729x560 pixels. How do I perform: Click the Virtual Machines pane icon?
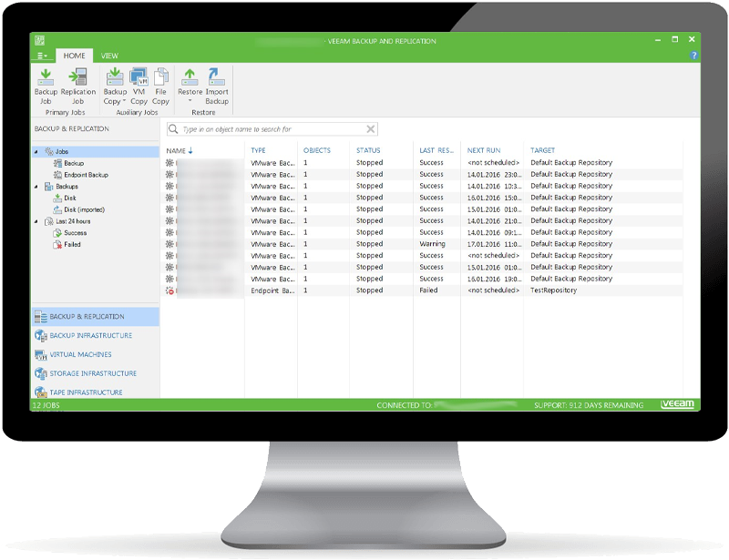(x=40, y=354)
